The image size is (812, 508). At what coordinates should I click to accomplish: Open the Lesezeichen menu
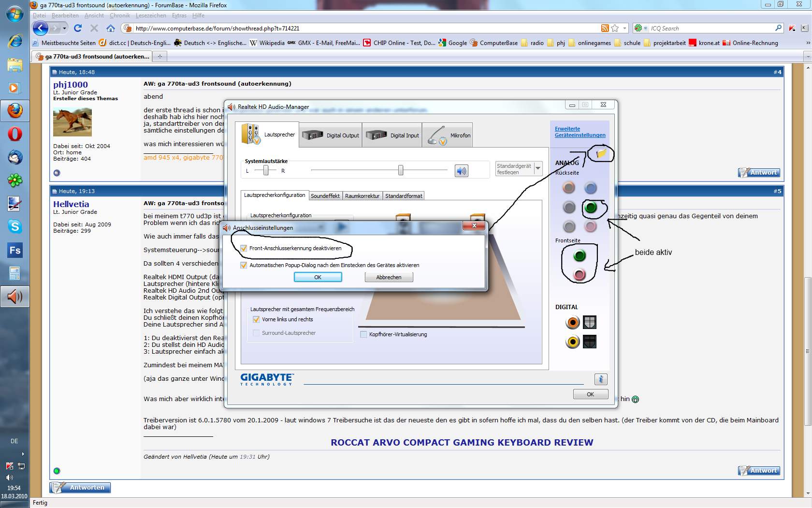point(151,15)
